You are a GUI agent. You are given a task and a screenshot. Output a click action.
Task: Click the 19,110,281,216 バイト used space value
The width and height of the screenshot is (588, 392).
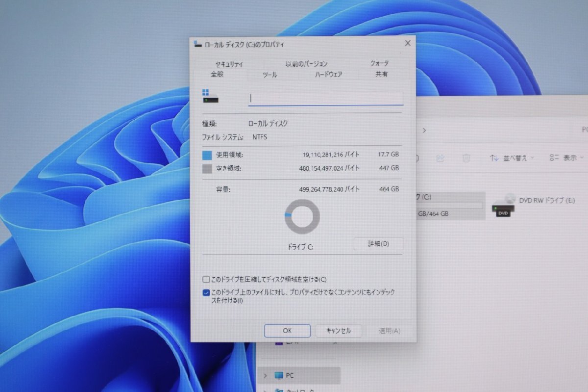point(331,155)
